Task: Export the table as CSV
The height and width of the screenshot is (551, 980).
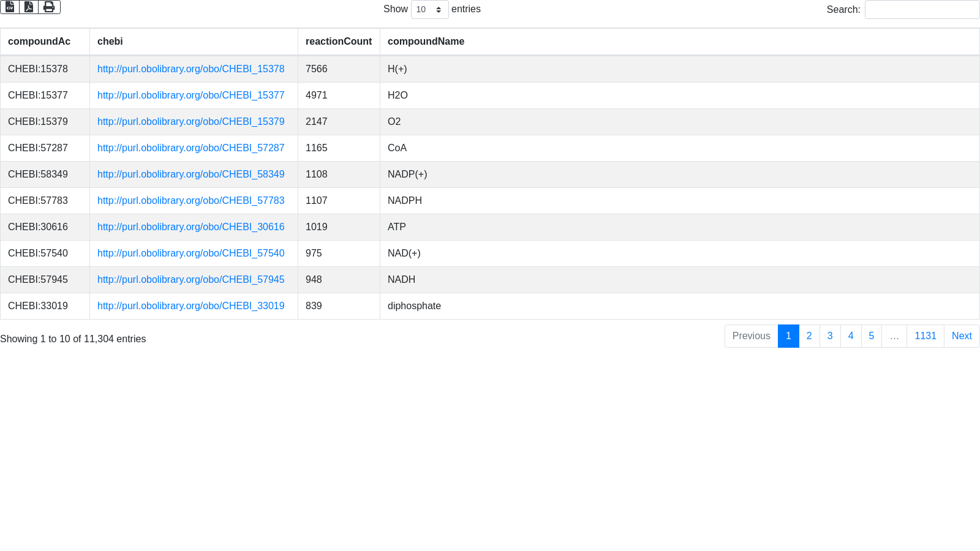Action: tap(10, 7)
